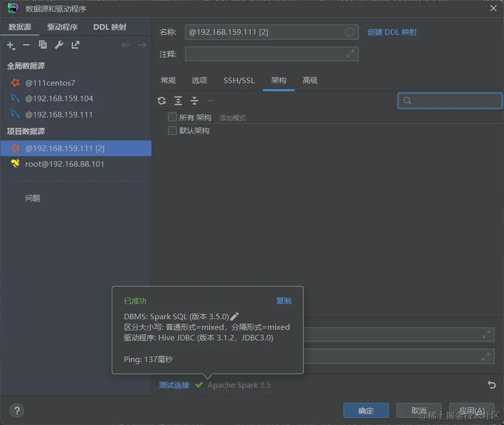
Task: Click the question mark help button
Action: point(17,410)
